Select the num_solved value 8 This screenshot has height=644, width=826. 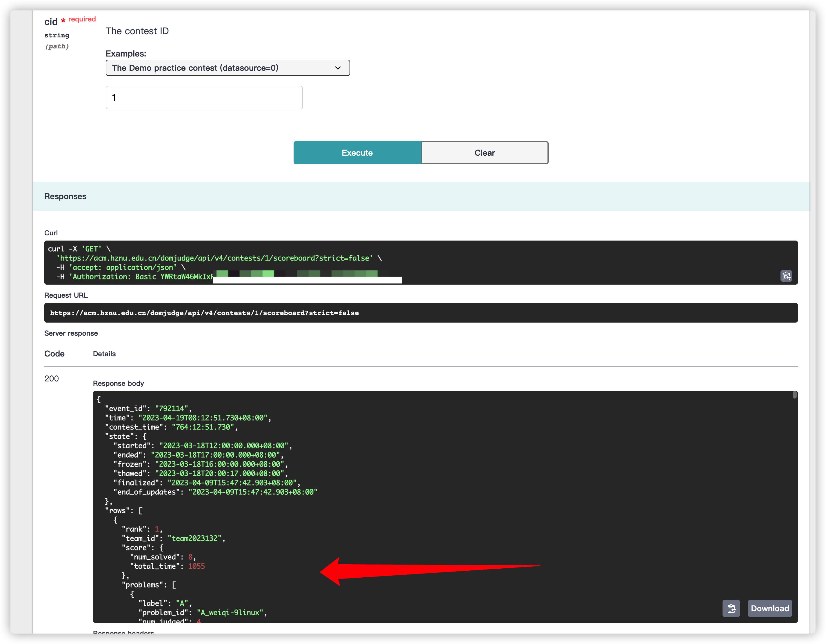[x=190, y=557]
